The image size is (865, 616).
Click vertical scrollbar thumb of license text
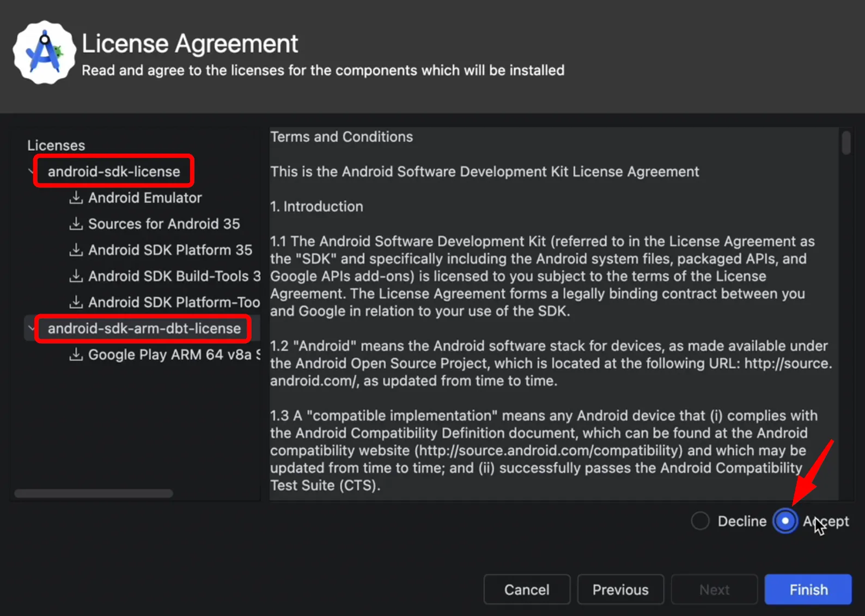click(846, 143)
